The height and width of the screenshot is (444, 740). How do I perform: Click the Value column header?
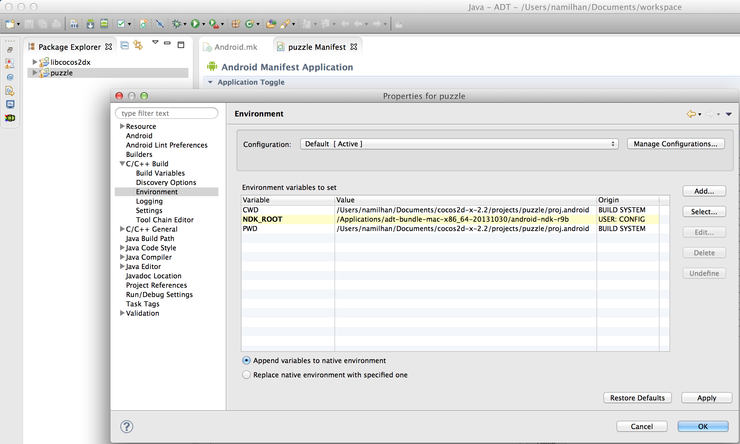tap(465, 200)
